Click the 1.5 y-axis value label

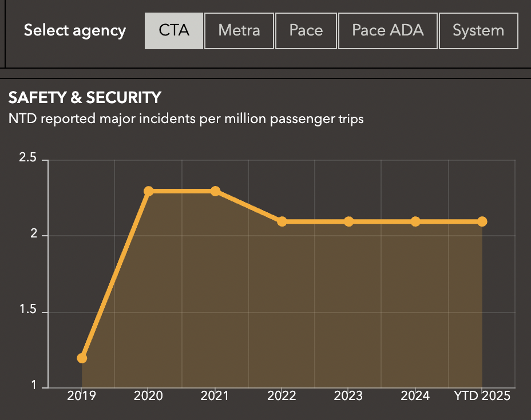click(x=28, y=311)
